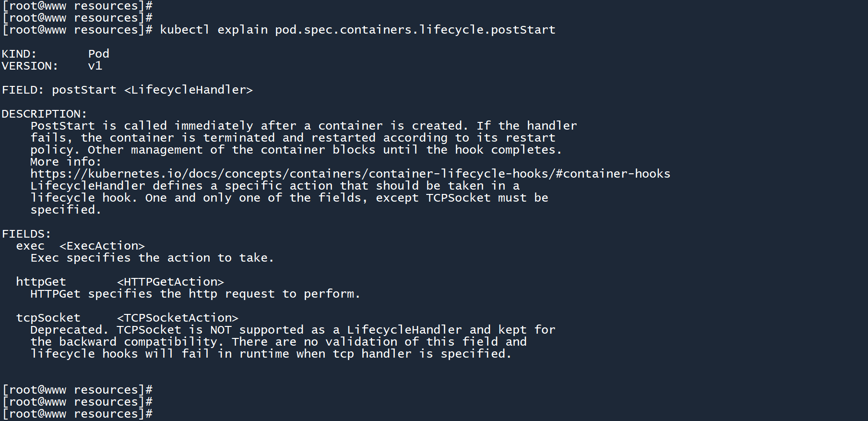Click the "More info:" text
The height and width of the screenshot is (421, 868).
[x=66, y=162]
